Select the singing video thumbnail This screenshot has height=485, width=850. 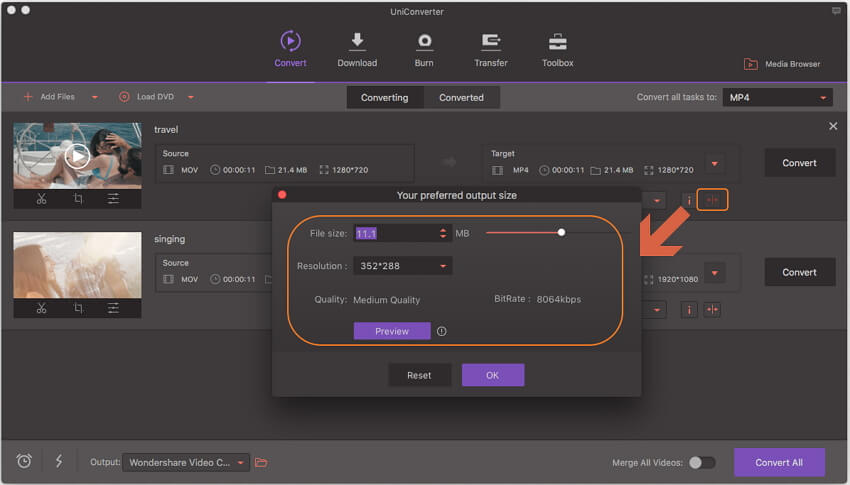pyautogui.click(x=78, y=265)
